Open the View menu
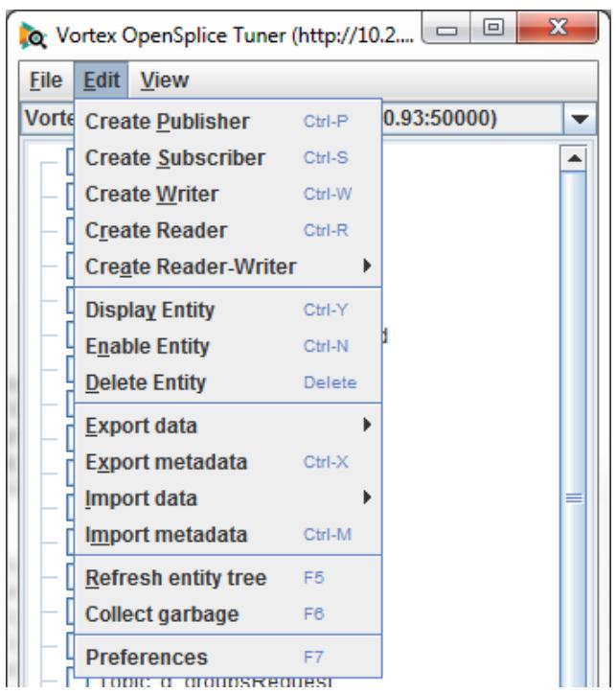This screenshot has width=616, height=693. click(164, 81)
